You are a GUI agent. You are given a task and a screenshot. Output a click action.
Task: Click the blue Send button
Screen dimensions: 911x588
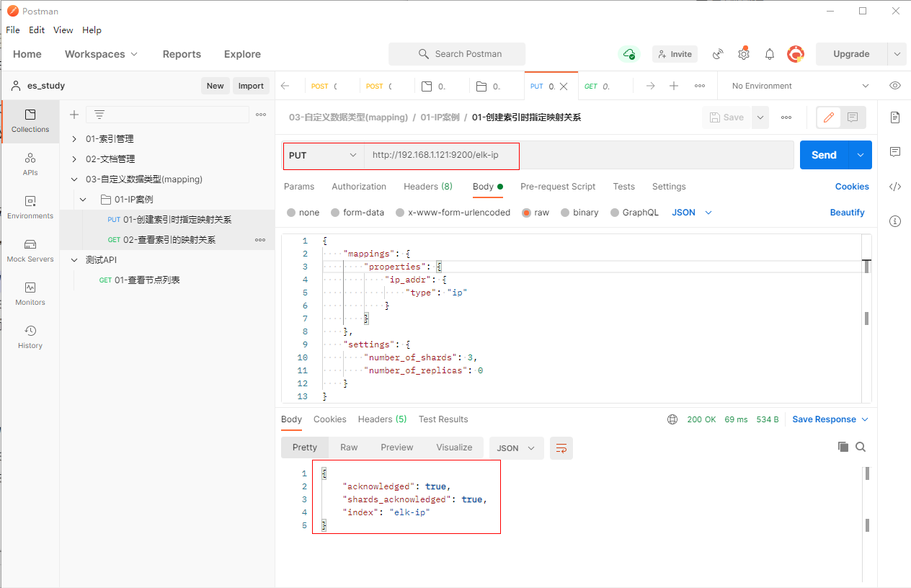pyautogui.click(x=824, y=155)
